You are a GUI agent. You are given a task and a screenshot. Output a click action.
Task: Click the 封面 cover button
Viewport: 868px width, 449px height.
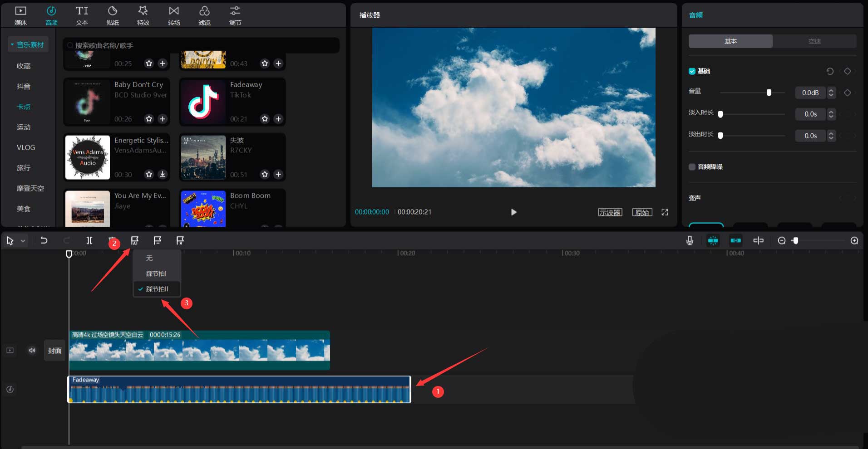coord(55,350)
